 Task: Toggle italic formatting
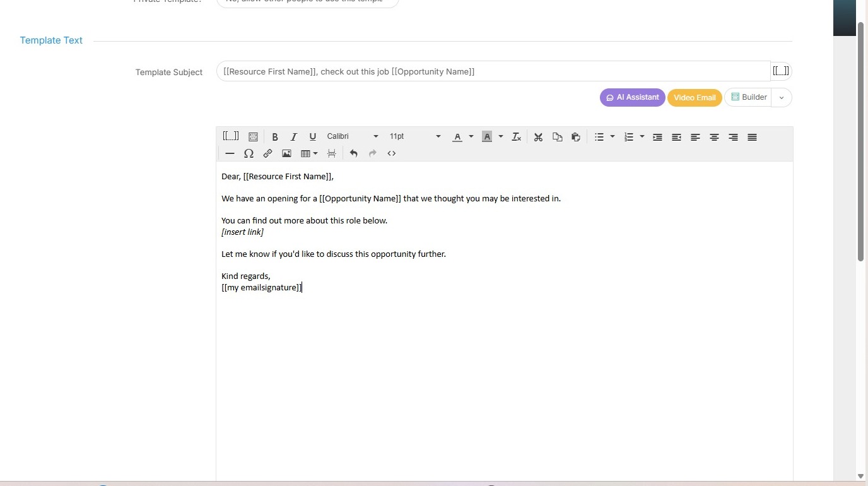[x=294, y=137]
